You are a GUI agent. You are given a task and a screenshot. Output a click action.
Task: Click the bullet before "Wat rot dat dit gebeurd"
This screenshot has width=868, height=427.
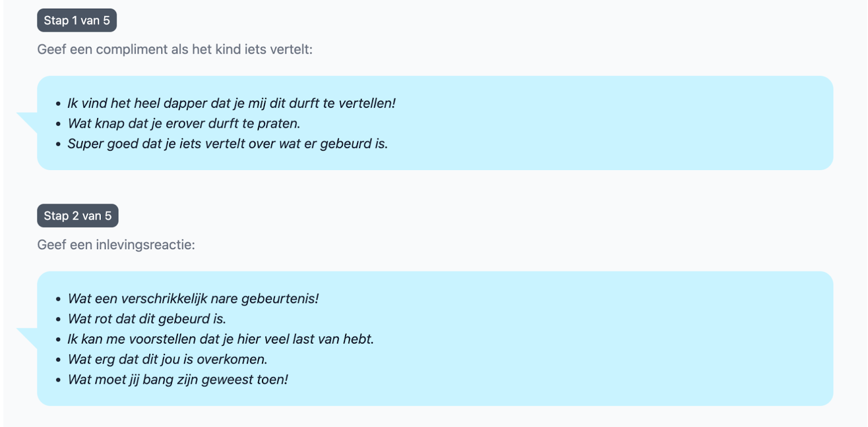click(x=58, y=319)
